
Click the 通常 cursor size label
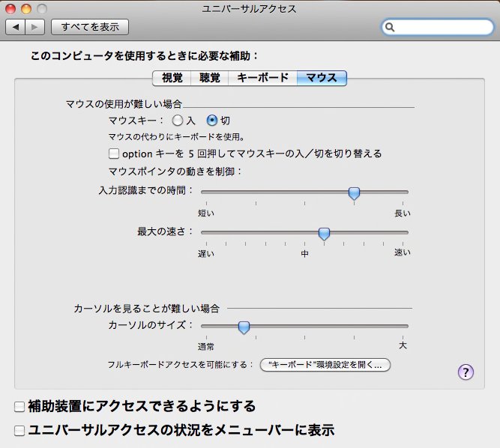pos(206,346)
